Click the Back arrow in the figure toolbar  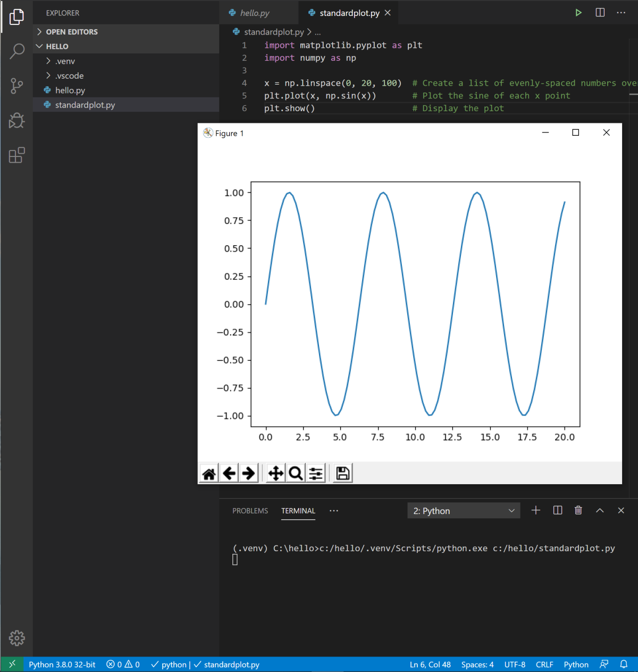(x=229, y=472)
